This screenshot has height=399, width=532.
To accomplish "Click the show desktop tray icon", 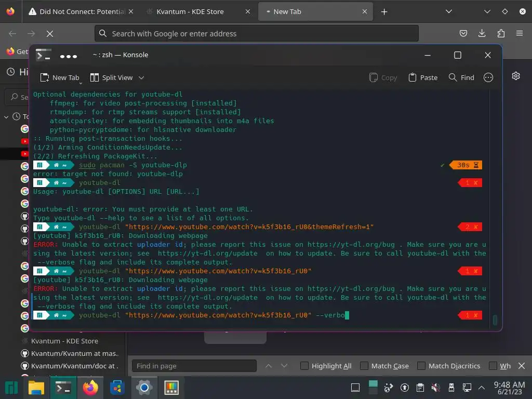I will coord(355,388).
